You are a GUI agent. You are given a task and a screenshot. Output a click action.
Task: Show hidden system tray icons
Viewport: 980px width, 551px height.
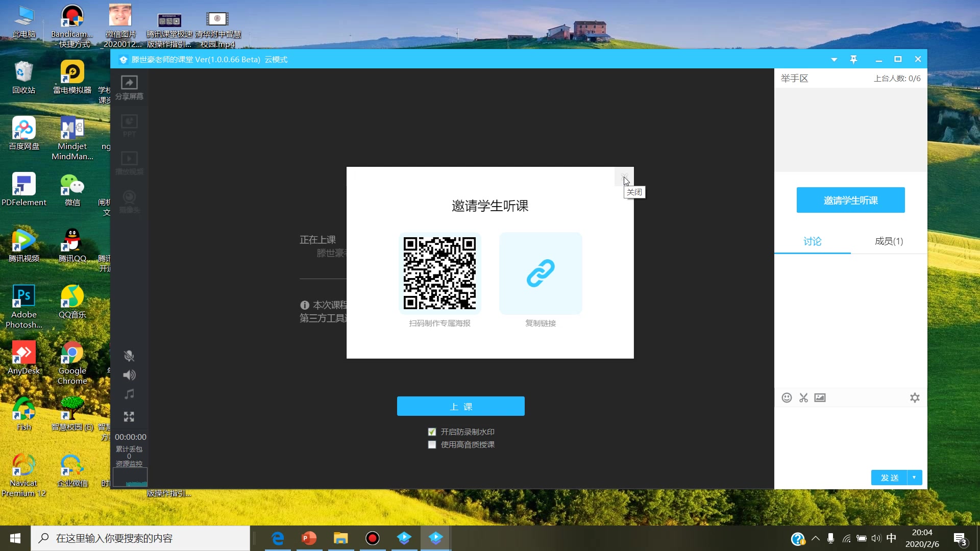[816, 538]
